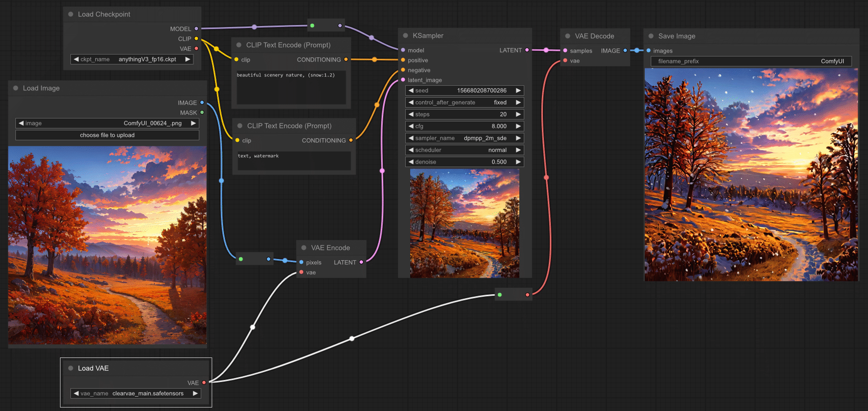
Task: Click the VAE Decode IMAGE output dot
Action: [625, 51]
